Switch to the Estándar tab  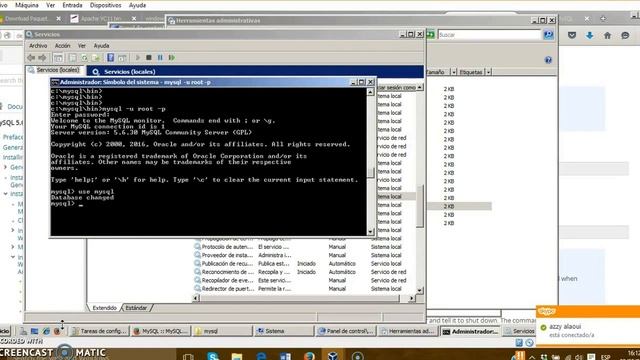click(x=136, y=308)
